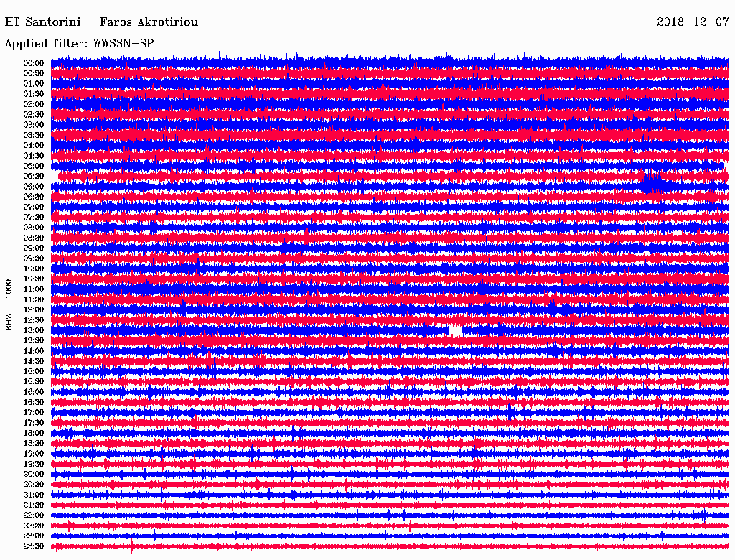This screenshot has width=735, height=560.
Task: Select the 12:30 time label
Action: 34,320
